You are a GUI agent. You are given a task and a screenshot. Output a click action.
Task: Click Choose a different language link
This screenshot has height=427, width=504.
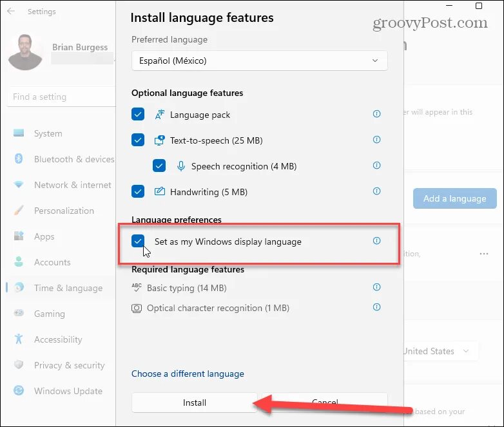point(188,374)
